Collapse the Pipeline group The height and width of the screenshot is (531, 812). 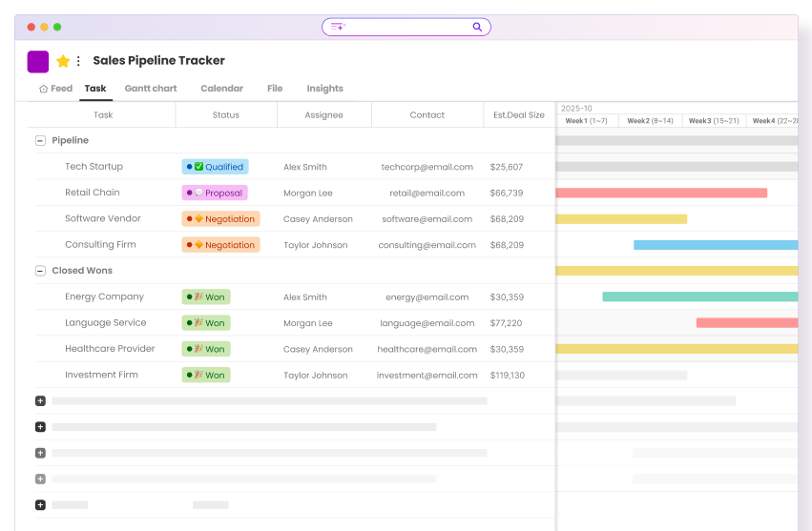point(40,140)
